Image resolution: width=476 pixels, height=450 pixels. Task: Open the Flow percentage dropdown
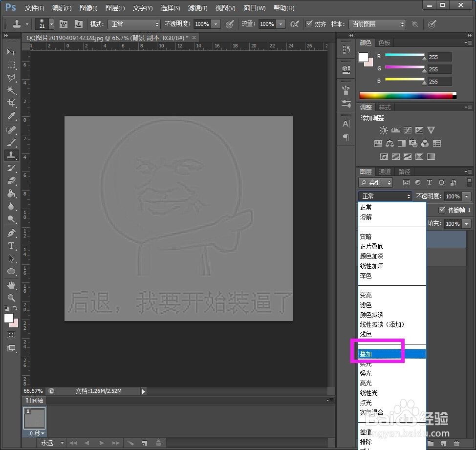point(281,24)
